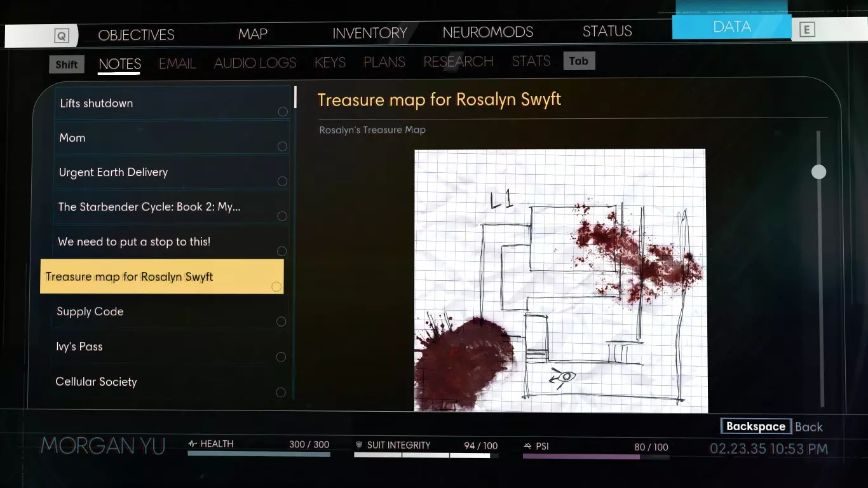Click the circle marker on Mom note
Viewport: 868px width, 488px height.
pos(282,146)
